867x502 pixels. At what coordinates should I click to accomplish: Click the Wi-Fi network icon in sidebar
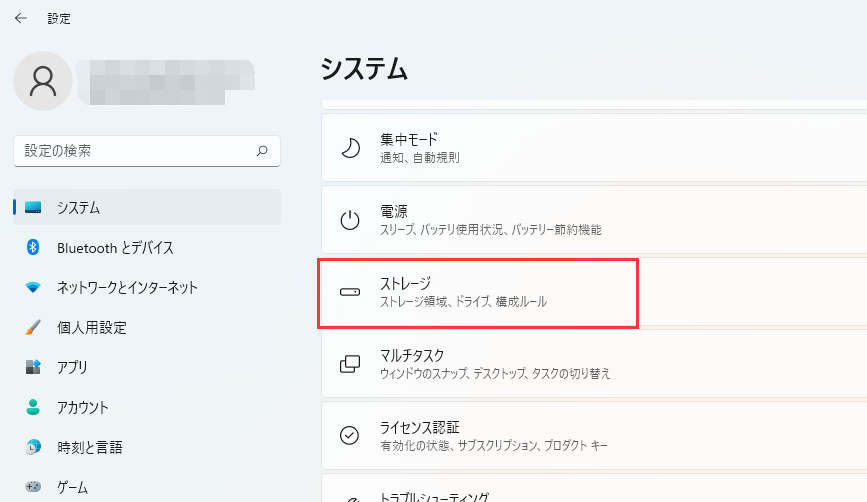[33, 287]
